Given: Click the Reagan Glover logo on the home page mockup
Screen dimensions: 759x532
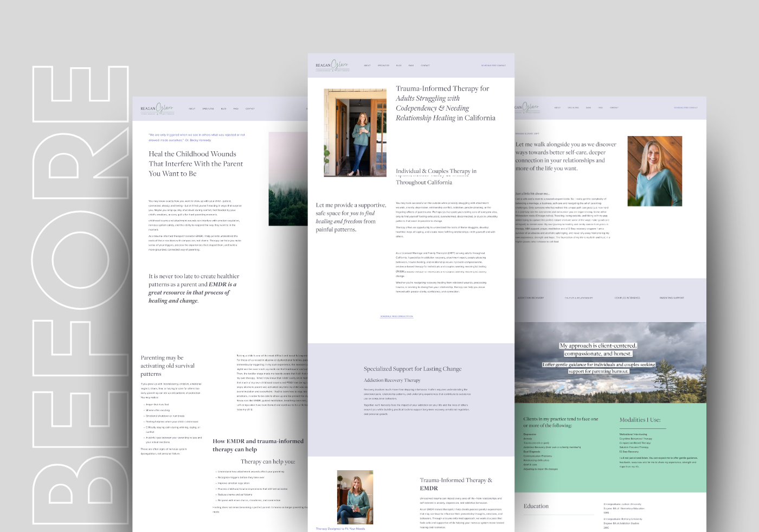Looking at the screenshot, I should pyautogui.click(x=332, y=66).
